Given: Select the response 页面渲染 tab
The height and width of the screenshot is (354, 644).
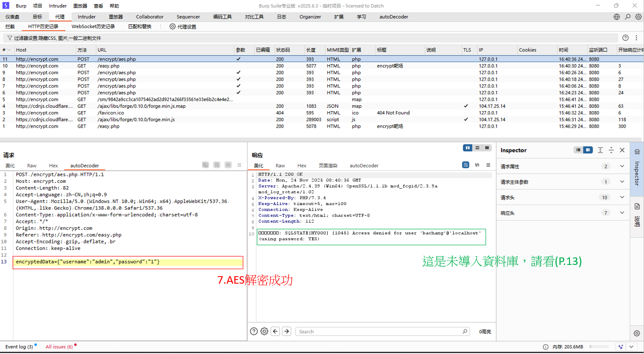Looking at the screenshot, I should coord(328,166).
